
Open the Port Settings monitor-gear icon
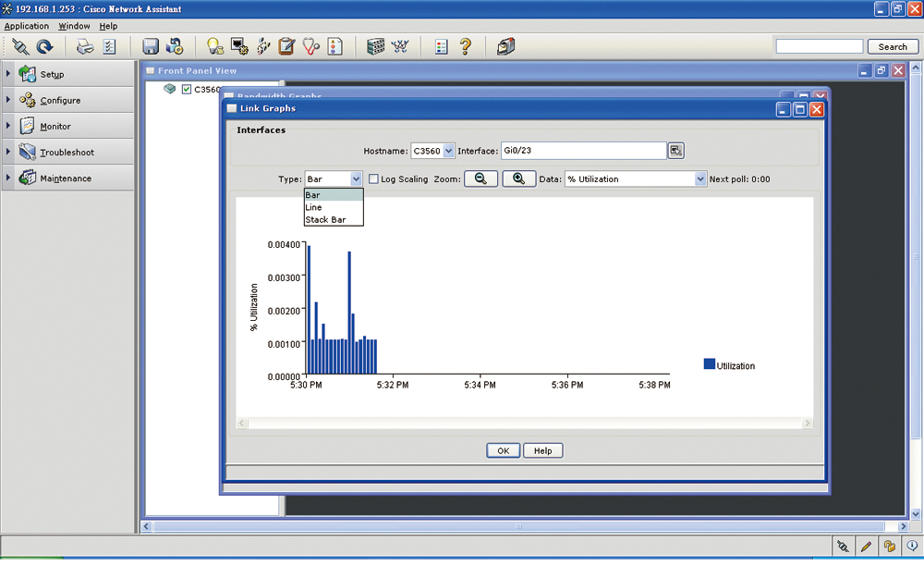pyautogui.click(x=239, y=46)
